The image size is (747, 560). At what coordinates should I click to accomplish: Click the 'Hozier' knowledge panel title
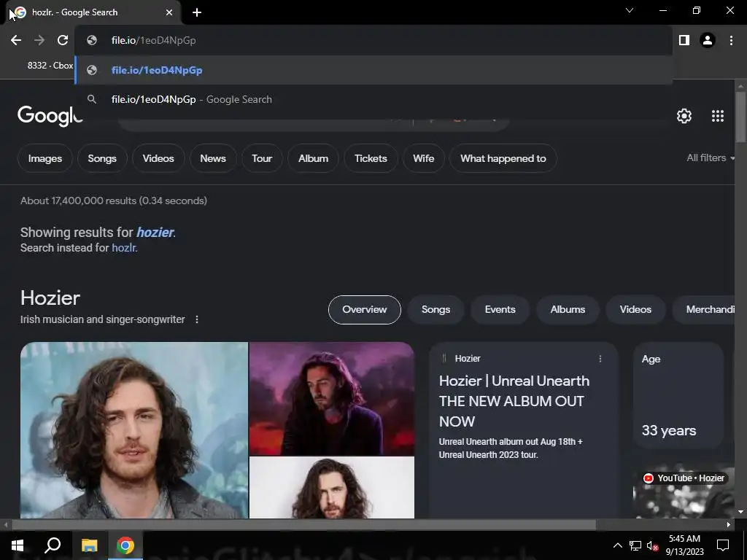(50, 298)
